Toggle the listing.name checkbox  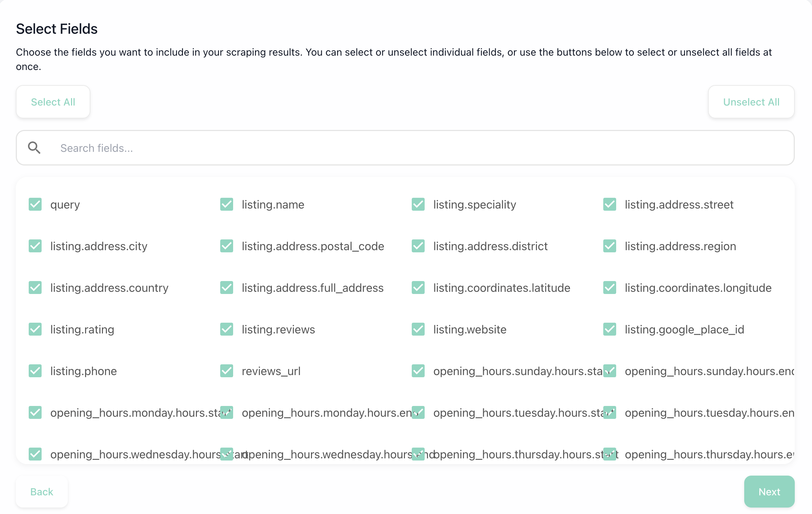(227, 205)
